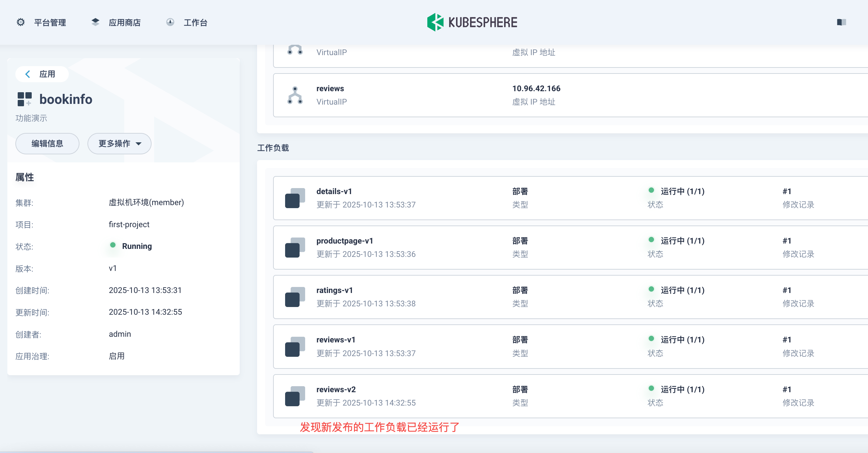Click the reviews service name
The height and width of the screenshot is (453, 868).
pos(330,89)
